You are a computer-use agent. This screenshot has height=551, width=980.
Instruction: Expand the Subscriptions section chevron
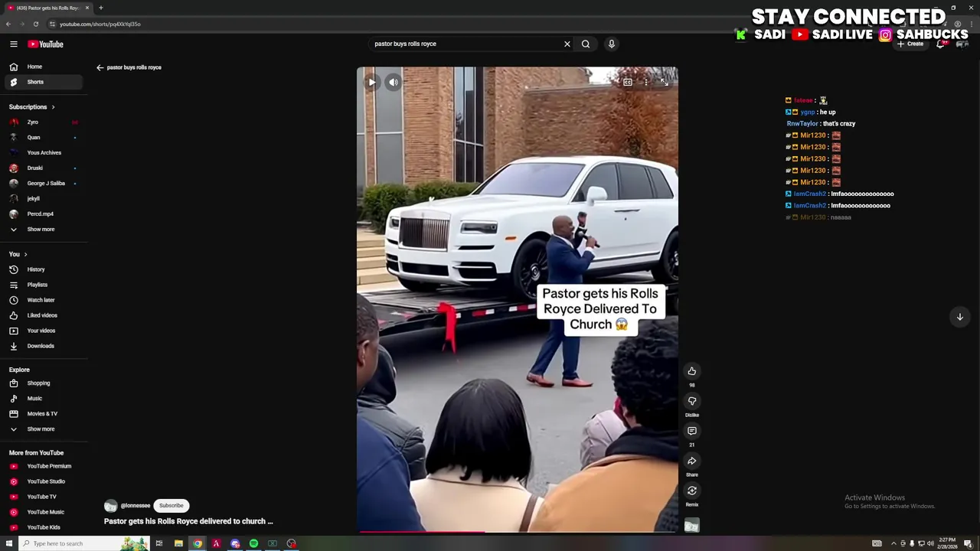click(x=53, y=107)
